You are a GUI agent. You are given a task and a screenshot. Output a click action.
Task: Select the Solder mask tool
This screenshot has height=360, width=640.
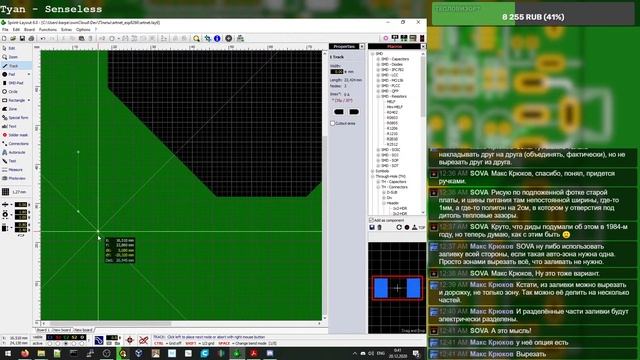pyautogui.click(x=16, y=135)
